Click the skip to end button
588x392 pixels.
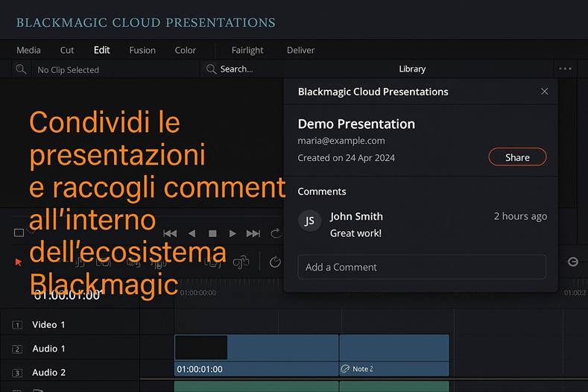(x=253, y=233)
